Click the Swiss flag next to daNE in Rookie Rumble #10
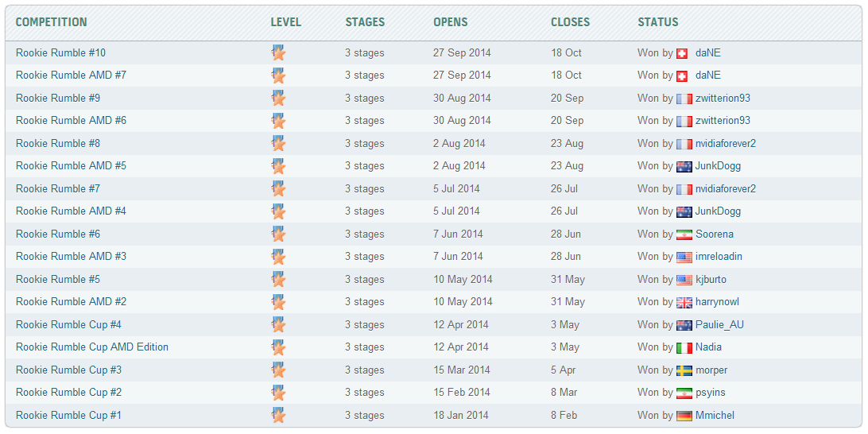The width and height of the screenshot is (868, 434). pos(682,53)
